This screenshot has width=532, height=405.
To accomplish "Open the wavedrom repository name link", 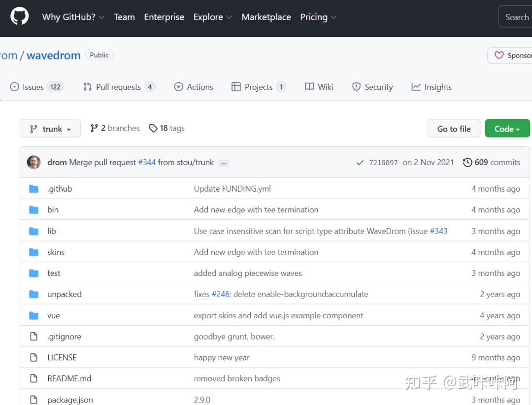I will 53,55.
